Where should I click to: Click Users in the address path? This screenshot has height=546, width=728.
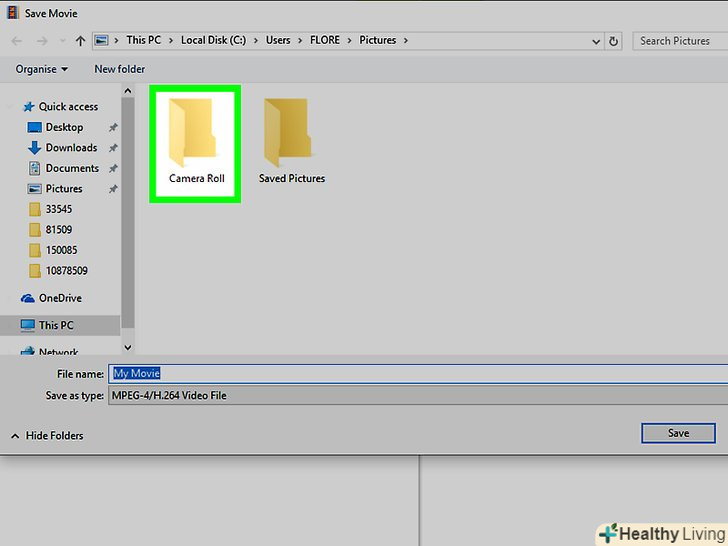tap(278, 41)
